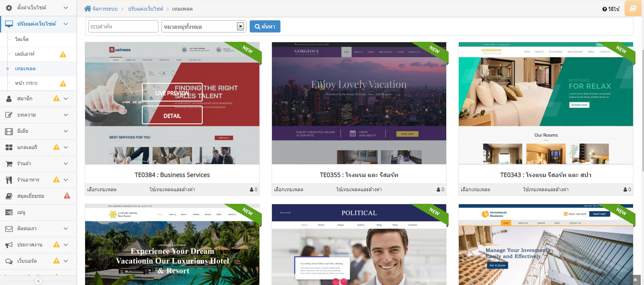Click the user count icon on TE0355

[439, 190]
